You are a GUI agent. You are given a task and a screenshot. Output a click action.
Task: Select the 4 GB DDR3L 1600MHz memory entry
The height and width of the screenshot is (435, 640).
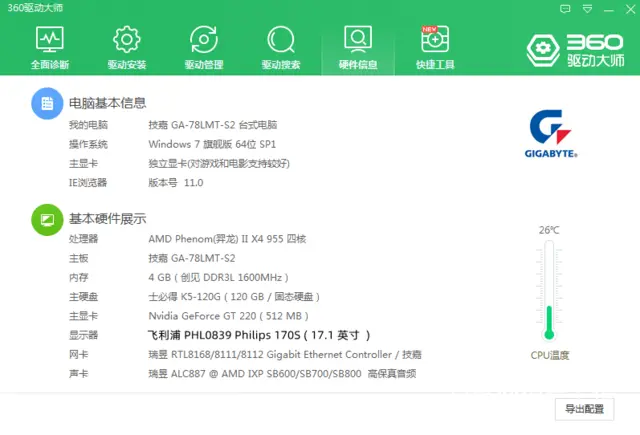tap(218, 277)
